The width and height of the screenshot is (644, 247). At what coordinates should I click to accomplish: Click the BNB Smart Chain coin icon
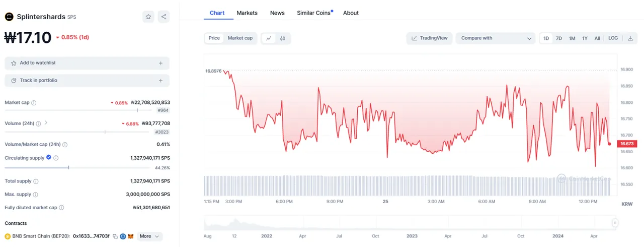point(8,236)
